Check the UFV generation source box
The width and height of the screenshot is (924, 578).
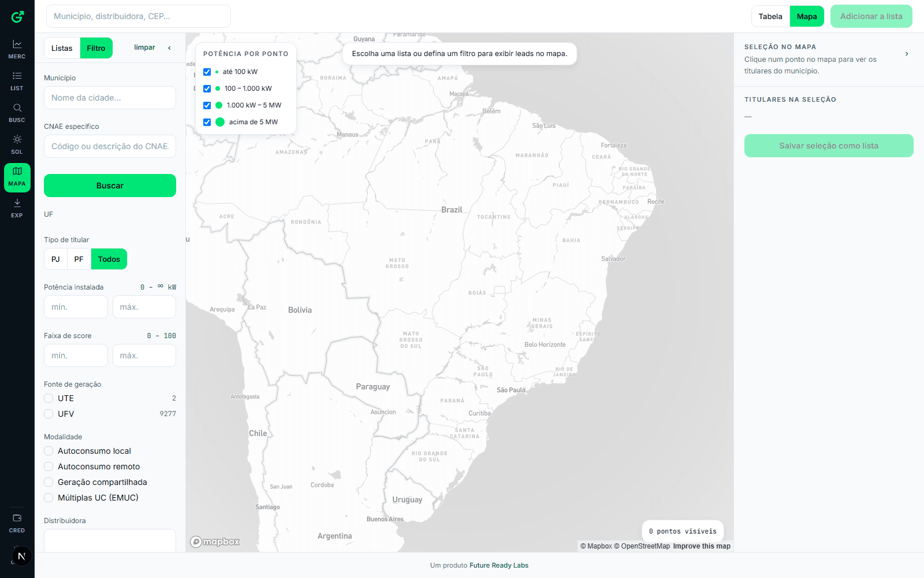click(x=49, y=414)
